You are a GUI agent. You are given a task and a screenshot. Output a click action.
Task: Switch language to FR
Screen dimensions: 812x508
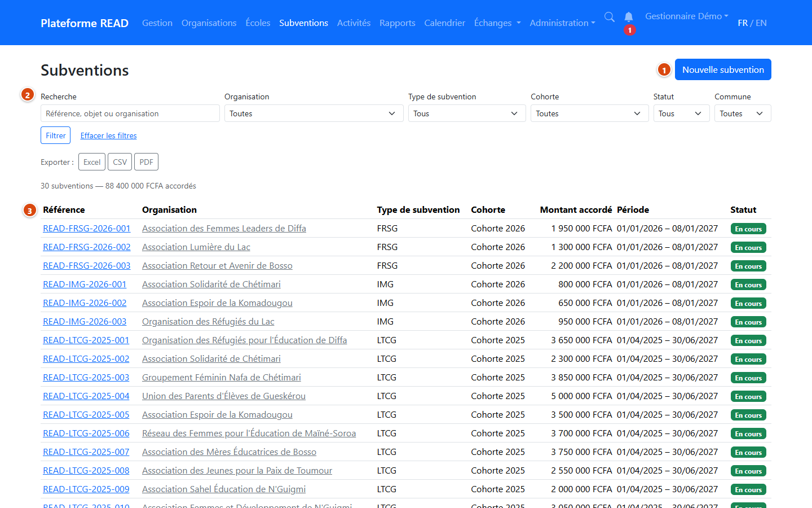click(x=743, y=23)
